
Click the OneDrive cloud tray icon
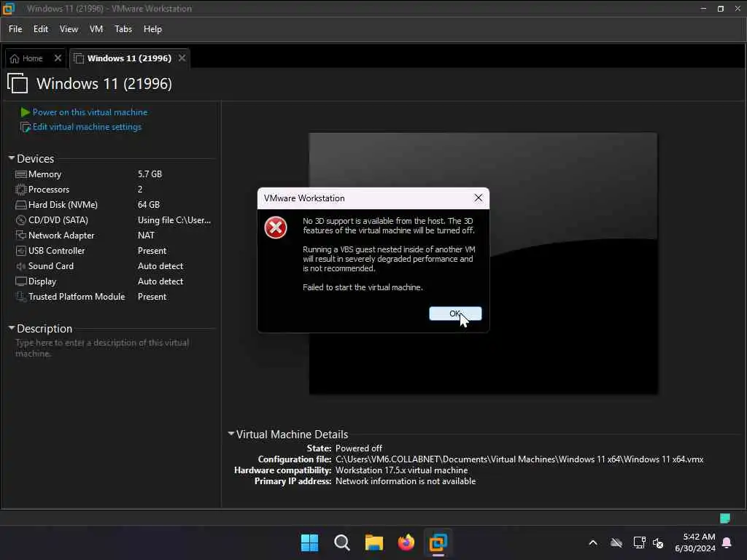click(x=616, y=542)
